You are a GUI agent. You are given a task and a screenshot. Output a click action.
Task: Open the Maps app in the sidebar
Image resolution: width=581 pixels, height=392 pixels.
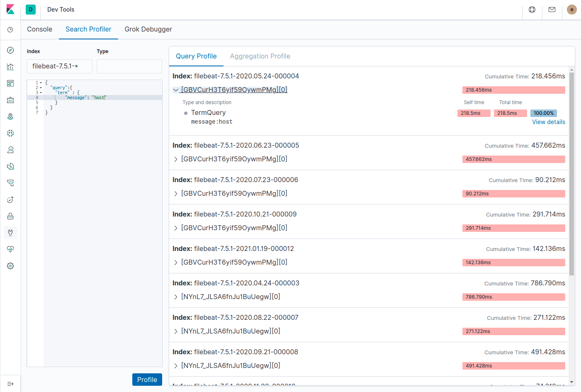click(x=10, y=116)
